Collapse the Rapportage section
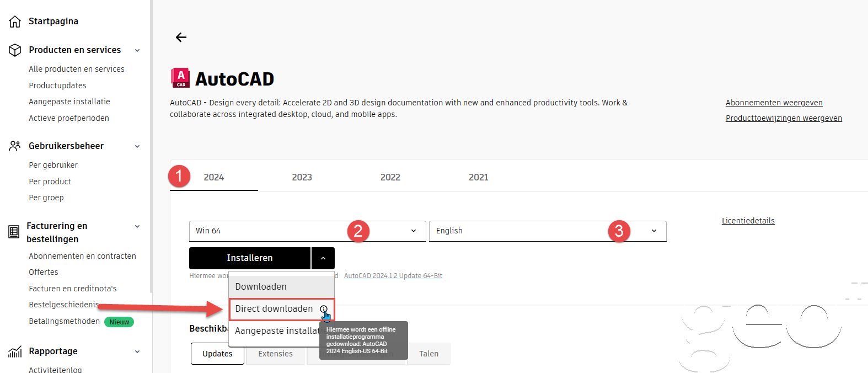 tap(137, 351)
